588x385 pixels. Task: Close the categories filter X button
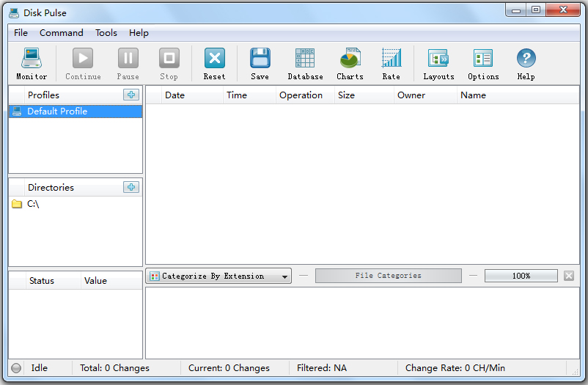pos(569,276)
